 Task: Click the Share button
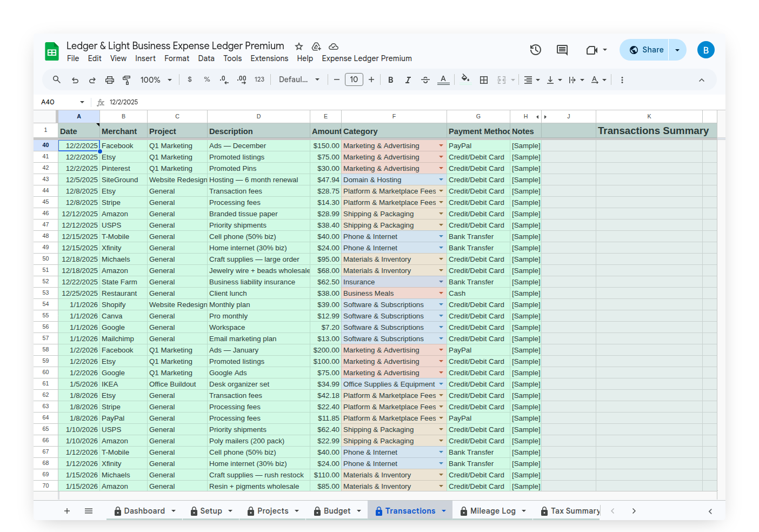tap(644, 50)
